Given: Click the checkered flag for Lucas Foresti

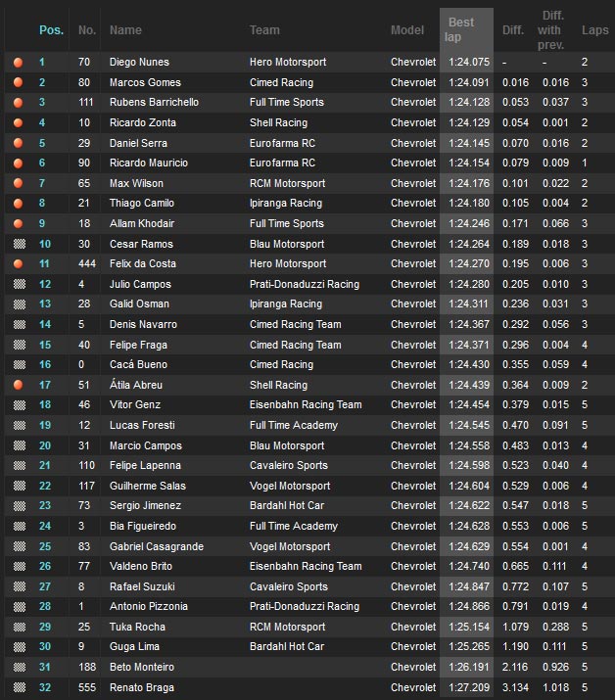Looking at the screenshot, I should pos(20,425).
